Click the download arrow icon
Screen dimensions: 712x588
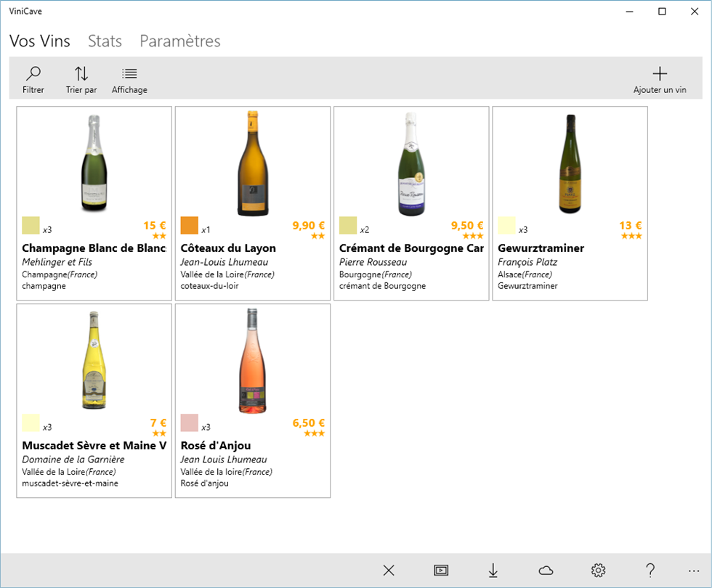tap(493, 571)
